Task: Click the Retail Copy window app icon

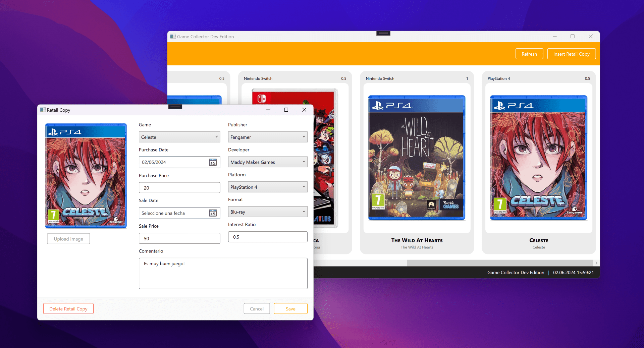Action: coord(43,110)
